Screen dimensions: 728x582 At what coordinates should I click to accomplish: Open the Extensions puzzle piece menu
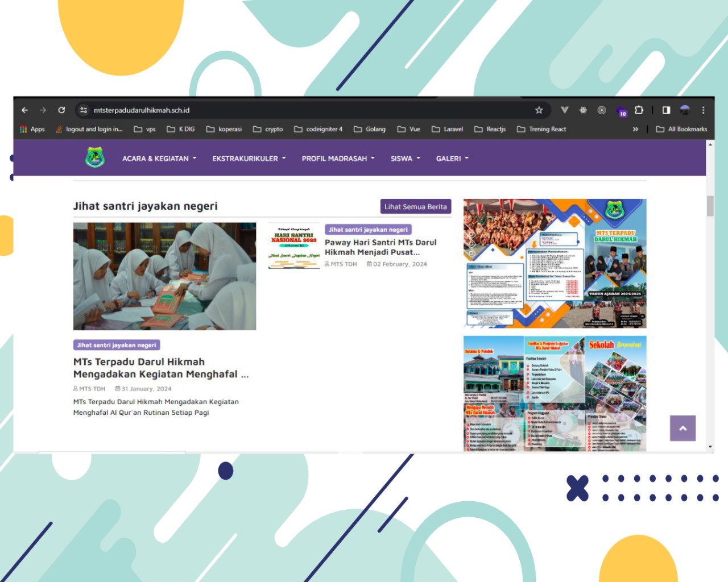tap(639, 110)
